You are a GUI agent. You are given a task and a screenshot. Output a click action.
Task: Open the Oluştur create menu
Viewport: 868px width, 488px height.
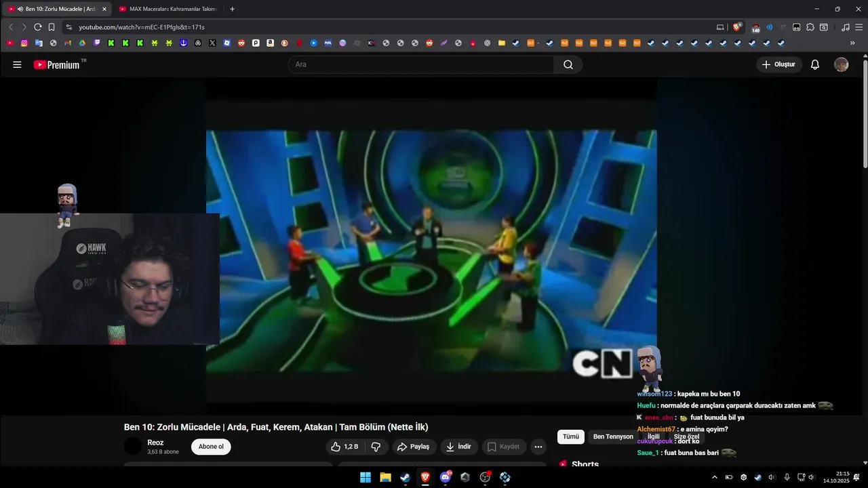click(x=779, y=64)
